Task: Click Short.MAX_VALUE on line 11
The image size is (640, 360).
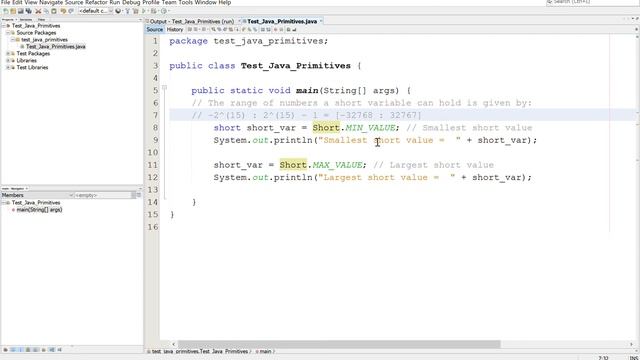Action: click(x=321, y=165)
